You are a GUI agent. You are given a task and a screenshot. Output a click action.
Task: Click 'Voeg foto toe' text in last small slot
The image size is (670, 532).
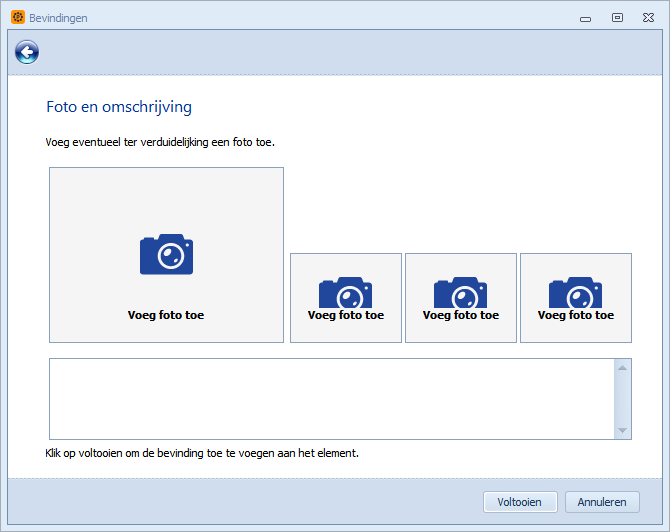[x=576, y=315]
